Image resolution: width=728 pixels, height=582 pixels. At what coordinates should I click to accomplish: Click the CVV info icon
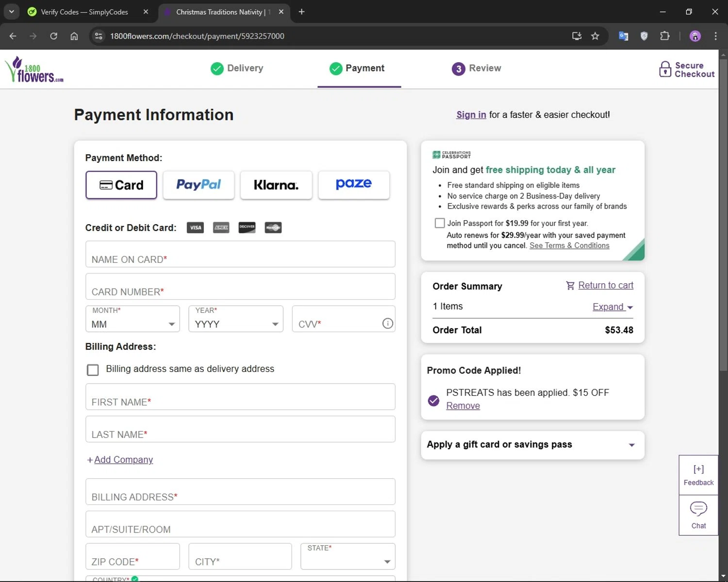click(x=387, y=323)
